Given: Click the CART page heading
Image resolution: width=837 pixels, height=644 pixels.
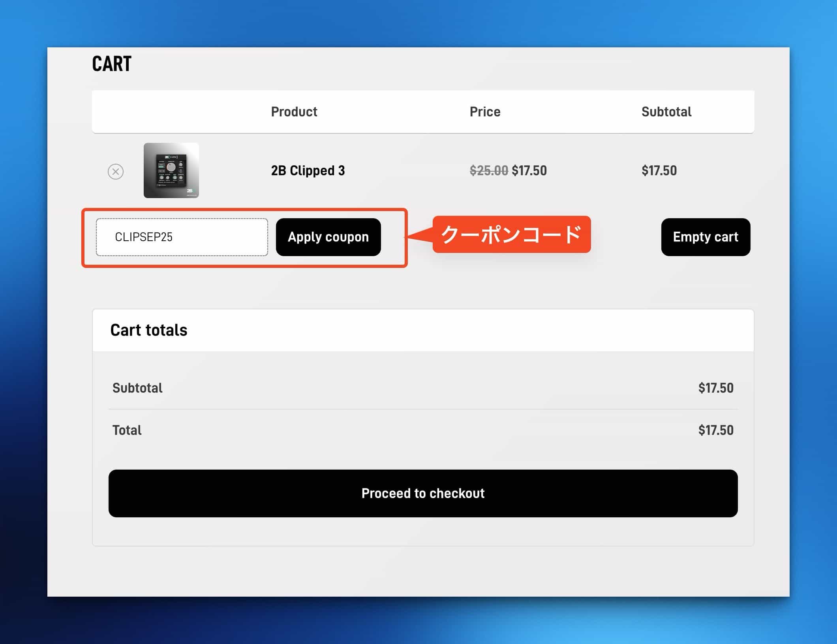Looking at the screenshot, I should (x=112, y=64).
